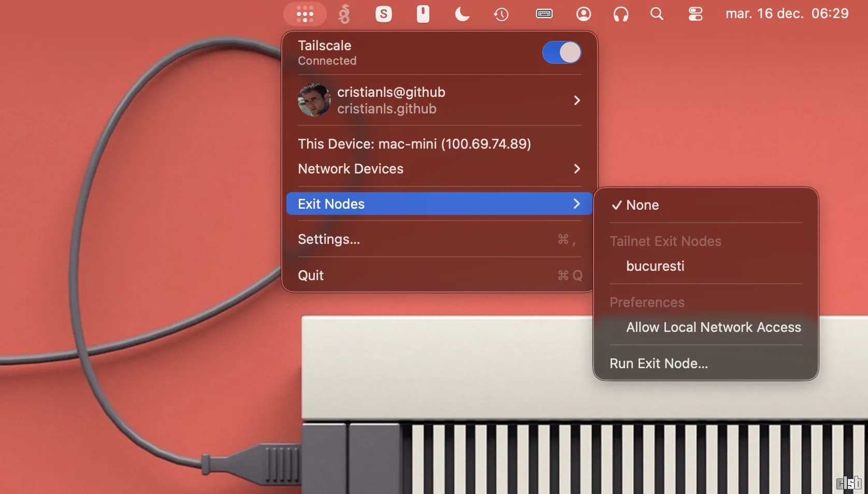Open Control Center icon

tap(695, 14)
